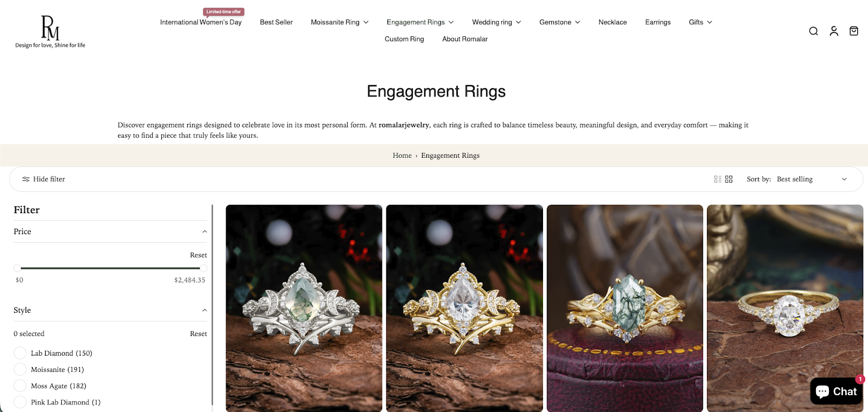This screenshot has height=412, width=868.
Task: Click the price slider maximum handle
Action: click(x=203, y=268)
